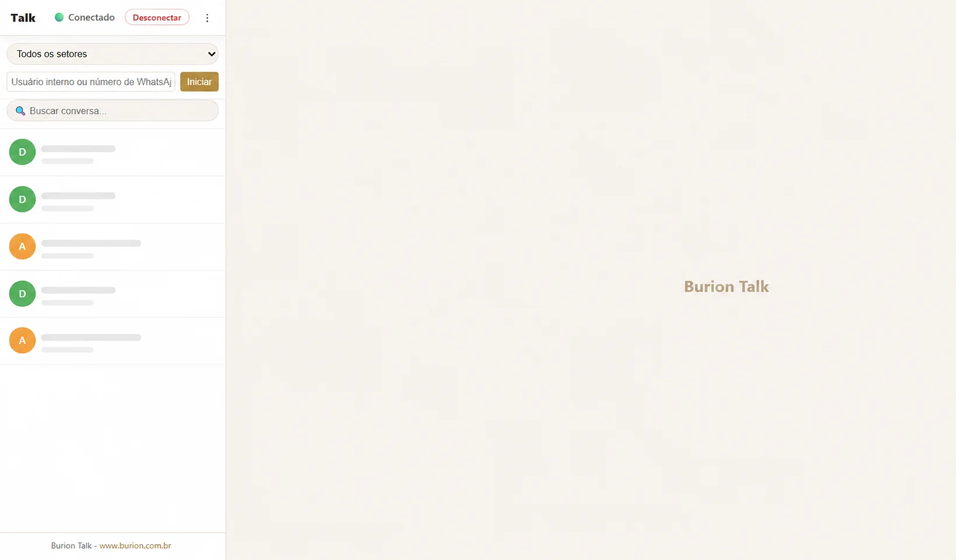Open the www.burion.com.br link

click(135, 546)
